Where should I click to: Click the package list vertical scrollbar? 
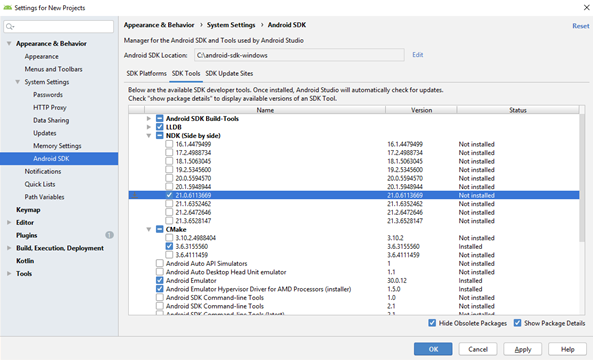click(582, 178)
